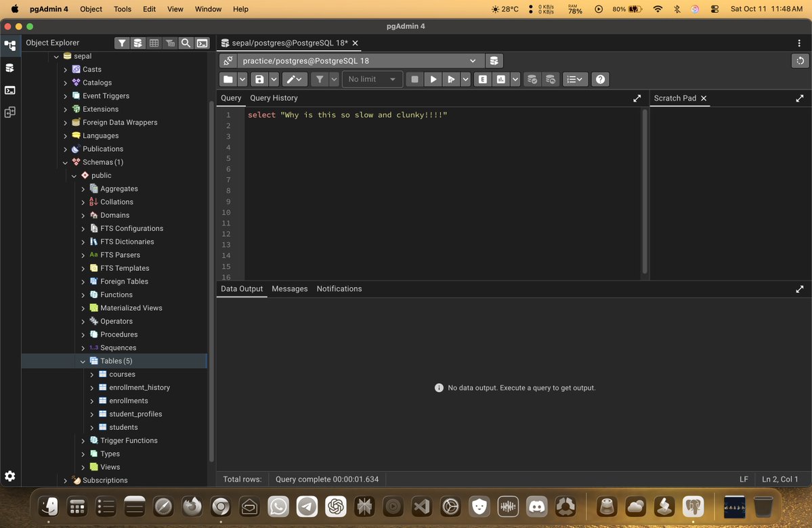Select Object Explorer tree icon in left sidebar

click(10, 45)
